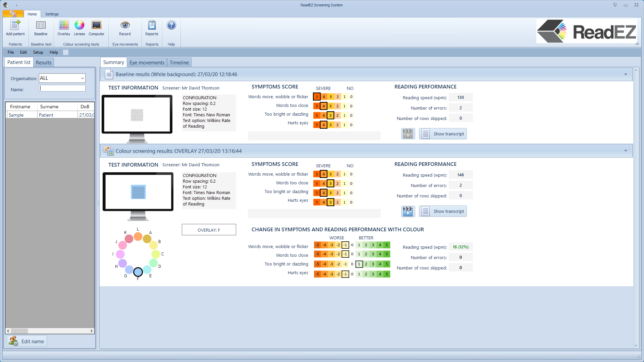Click the Help question mark icon
Viewport: 644px width, 362px height.
(171, 25)
